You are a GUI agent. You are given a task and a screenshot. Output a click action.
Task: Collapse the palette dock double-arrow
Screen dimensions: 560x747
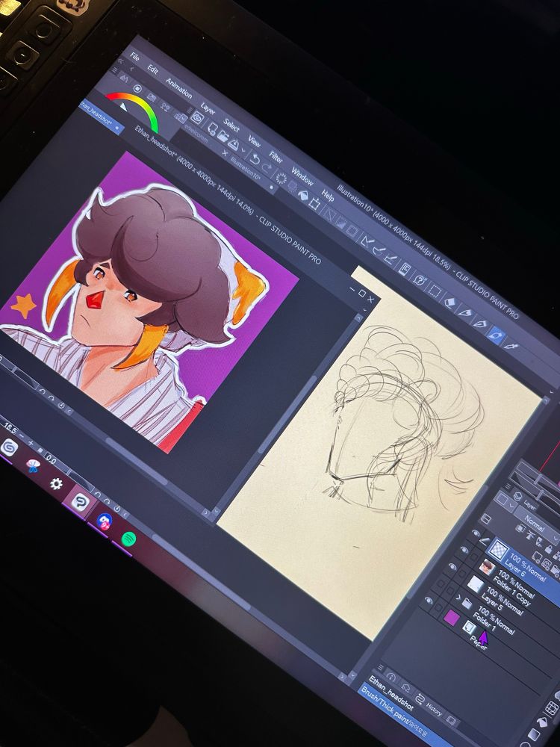120,61
